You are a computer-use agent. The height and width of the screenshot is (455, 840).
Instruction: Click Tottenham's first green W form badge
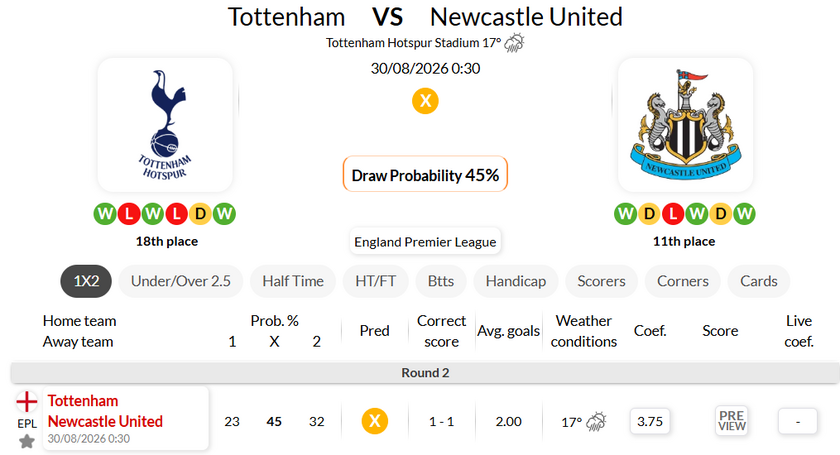coord(105,214)
